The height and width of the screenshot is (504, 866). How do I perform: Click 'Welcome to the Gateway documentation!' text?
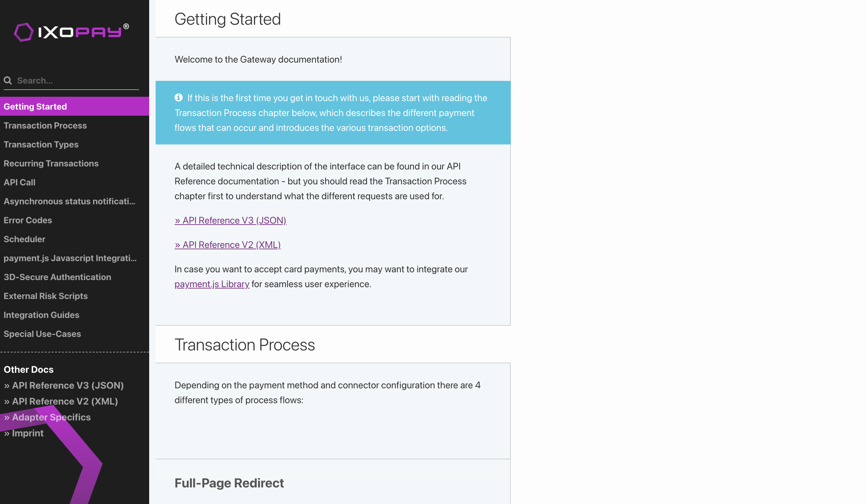[258, 59]
